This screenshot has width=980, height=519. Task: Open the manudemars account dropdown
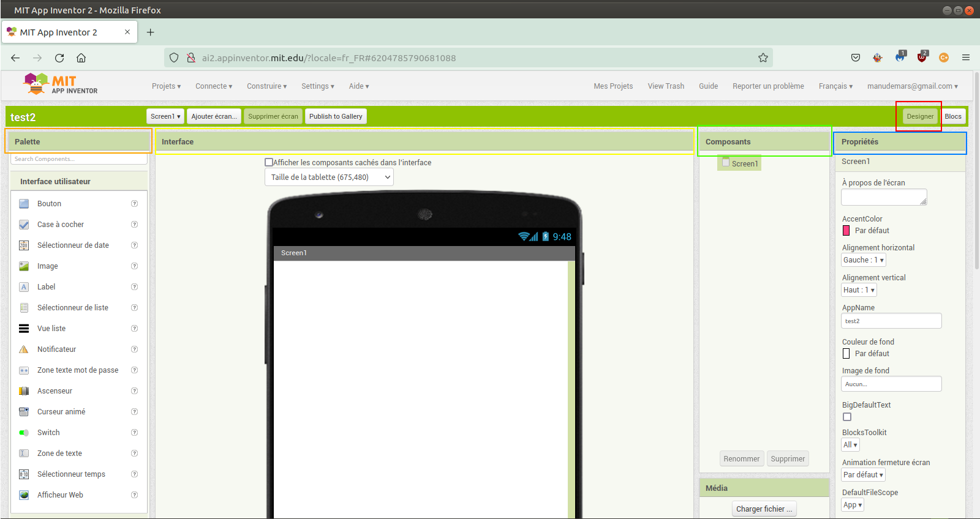coord(913,86)
